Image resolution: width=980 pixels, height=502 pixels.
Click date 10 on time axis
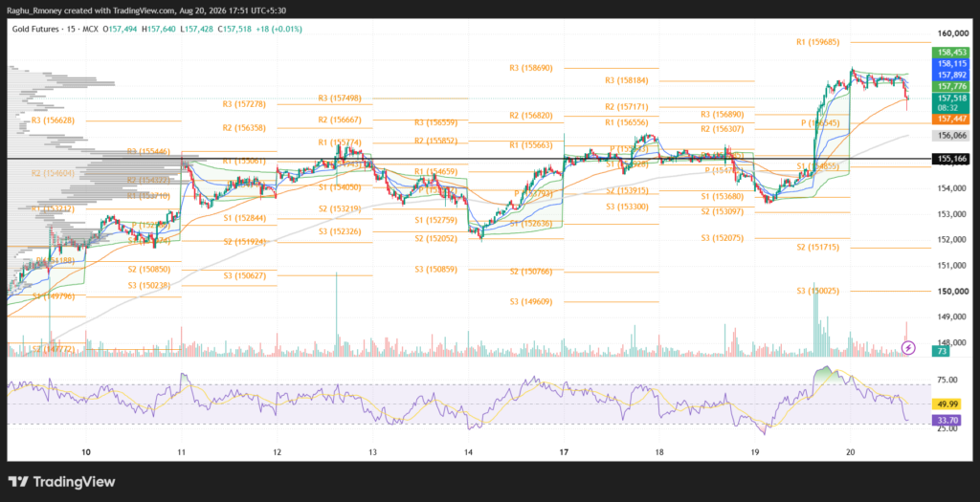tap(86, 451)
